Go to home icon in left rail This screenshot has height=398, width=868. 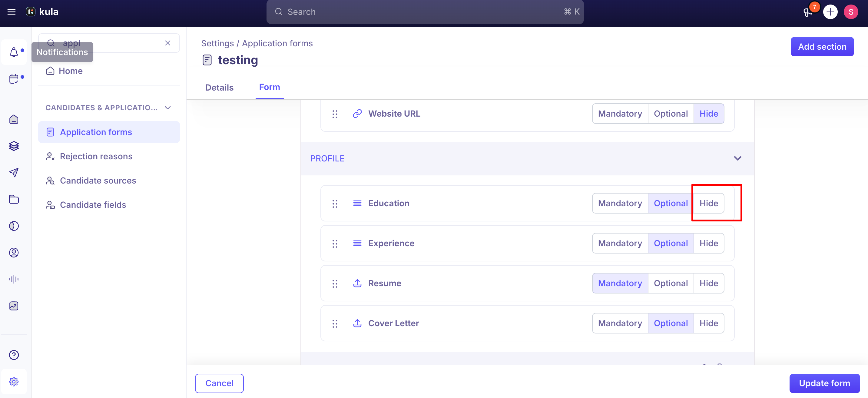click(14, 119)
